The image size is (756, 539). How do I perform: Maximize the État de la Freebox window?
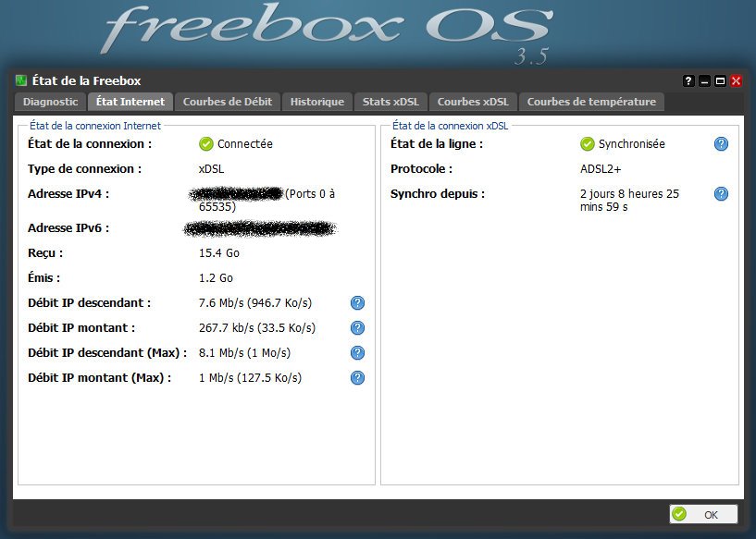(720, 81)
